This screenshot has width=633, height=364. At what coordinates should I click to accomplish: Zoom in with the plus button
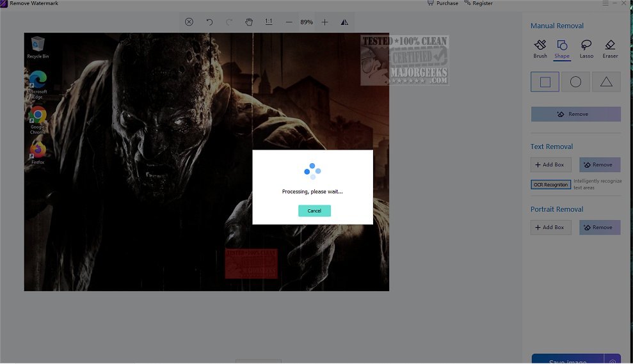coord(325,22)
